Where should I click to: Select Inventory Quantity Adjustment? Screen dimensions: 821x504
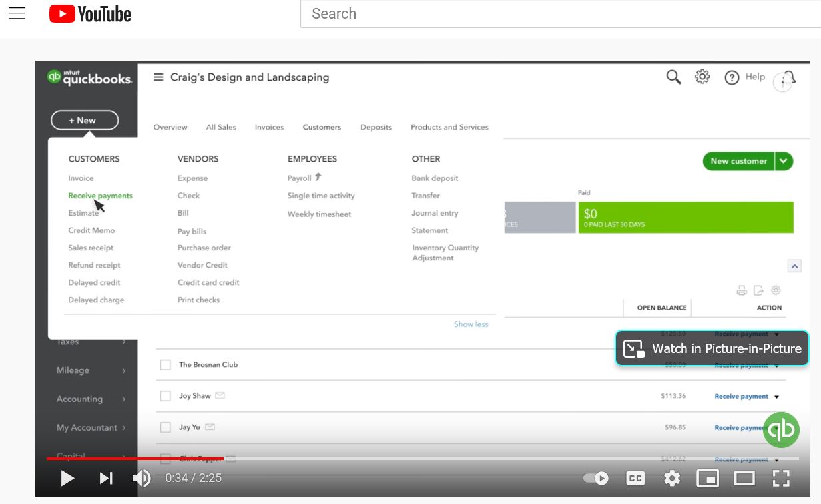pyautogui.click(x=445, y=253)
